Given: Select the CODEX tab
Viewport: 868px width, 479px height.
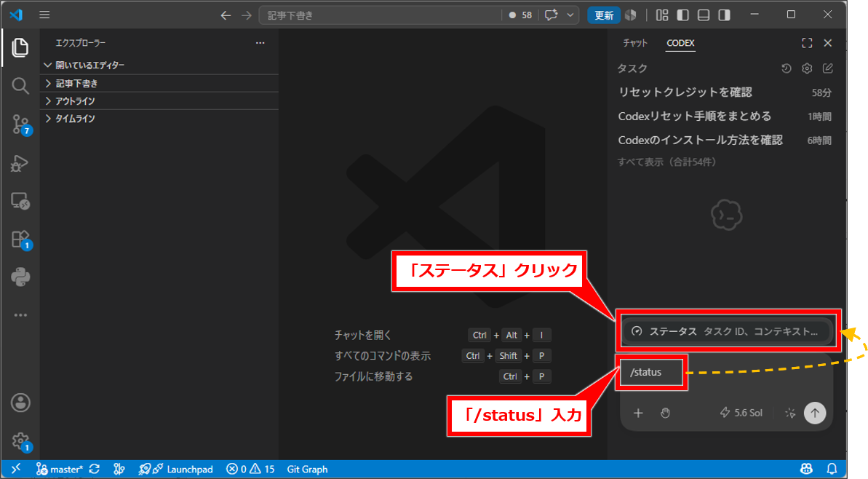Looking at the screenshot, I should point(680,43).
